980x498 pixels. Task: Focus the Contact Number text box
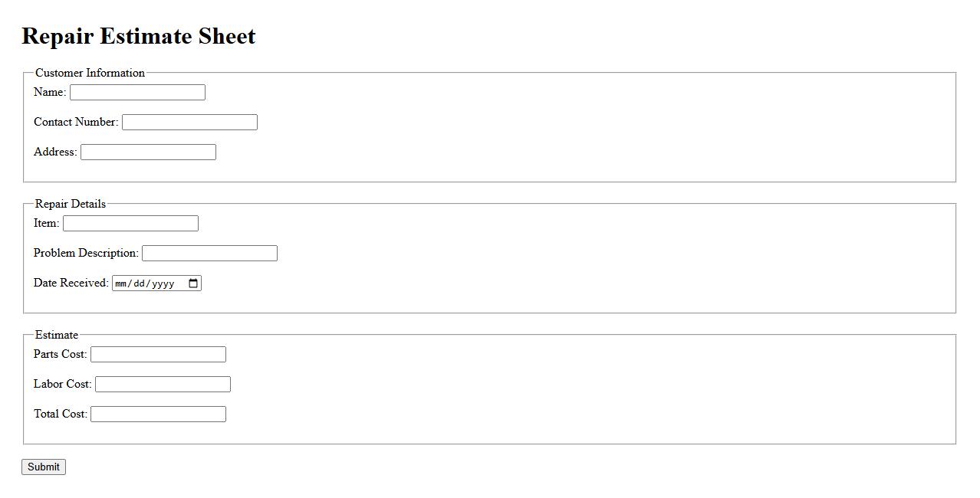pyautogui.click(x=189, y=123)
